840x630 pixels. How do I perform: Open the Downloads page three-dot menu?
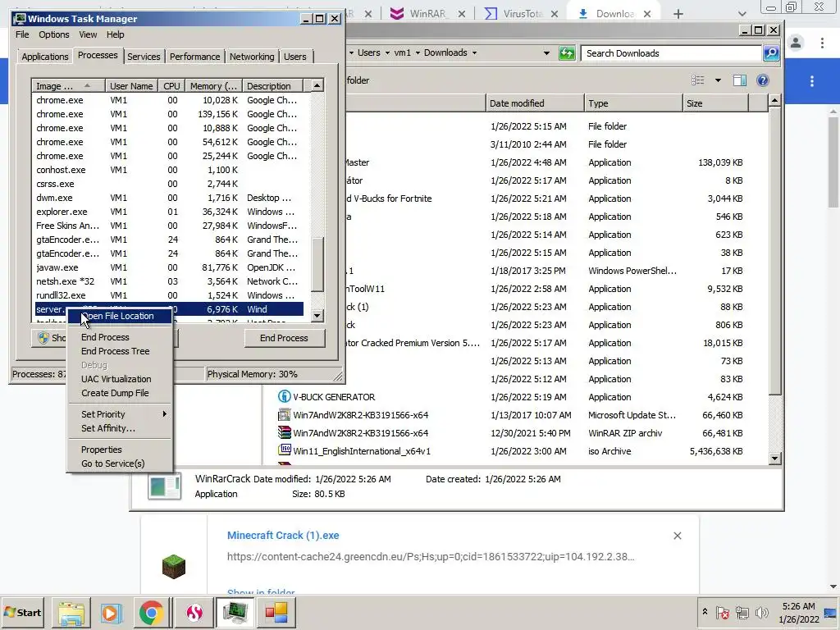(x=812, y=81)
